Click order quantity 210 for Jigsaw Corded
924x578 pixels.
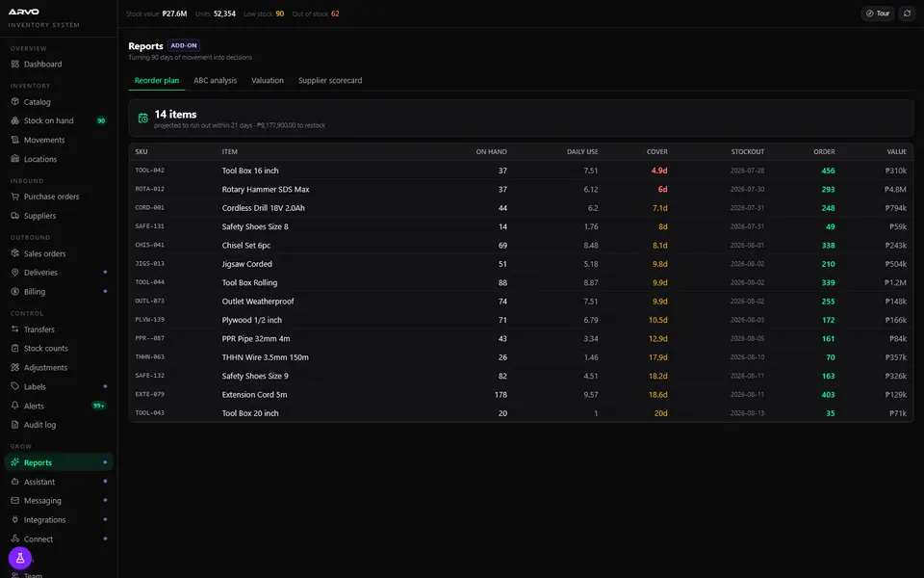pos(828,264)
